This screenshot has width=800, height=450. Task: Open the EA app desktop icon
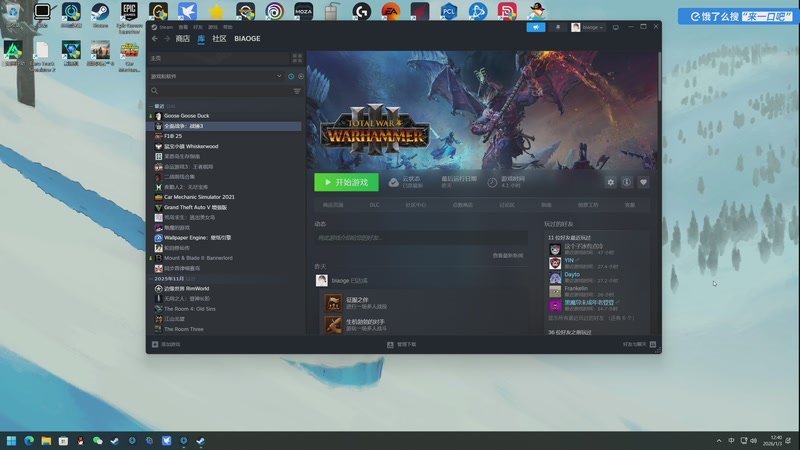point(391,11)
